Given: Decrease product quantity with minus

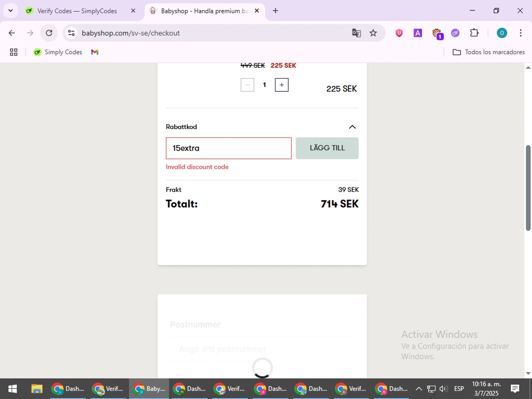Looking at the screenshot, I should (x=247, y=85).
